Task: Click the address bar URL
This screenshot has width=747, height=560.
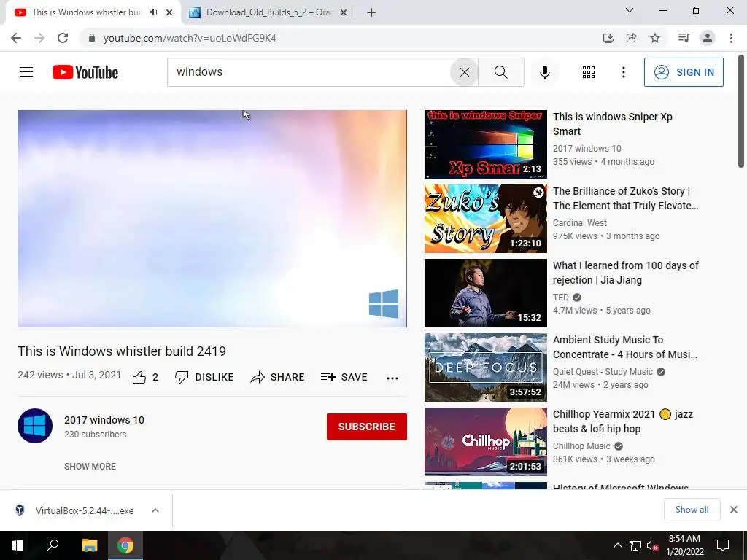Action: tap(190, 38)
